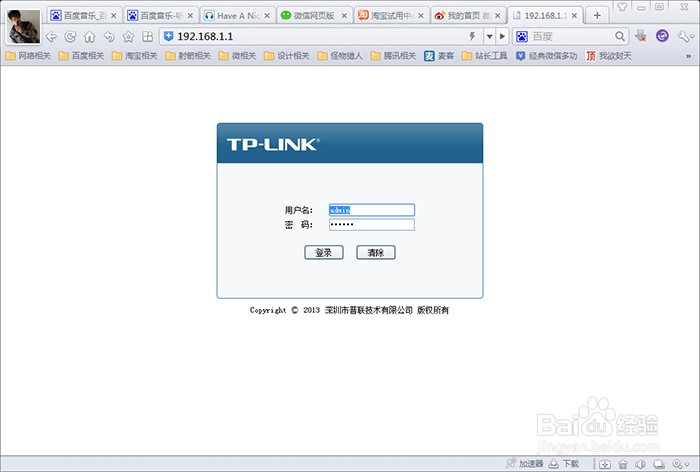Open the 射箭相关 bookmark folder
The width and height of the screenshot is (700, 472).
click(x=188, y=56)
